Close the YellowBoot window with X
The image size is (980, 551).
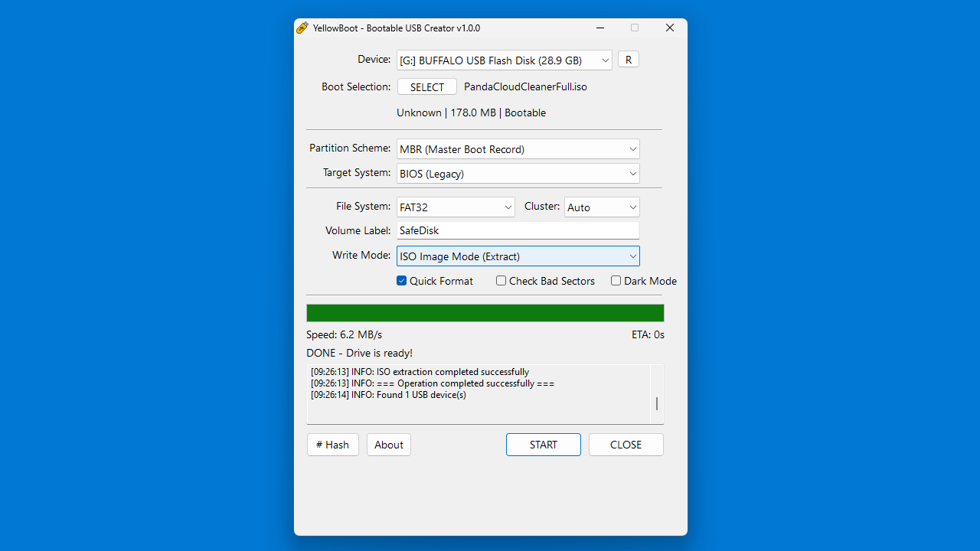point(670,28)
